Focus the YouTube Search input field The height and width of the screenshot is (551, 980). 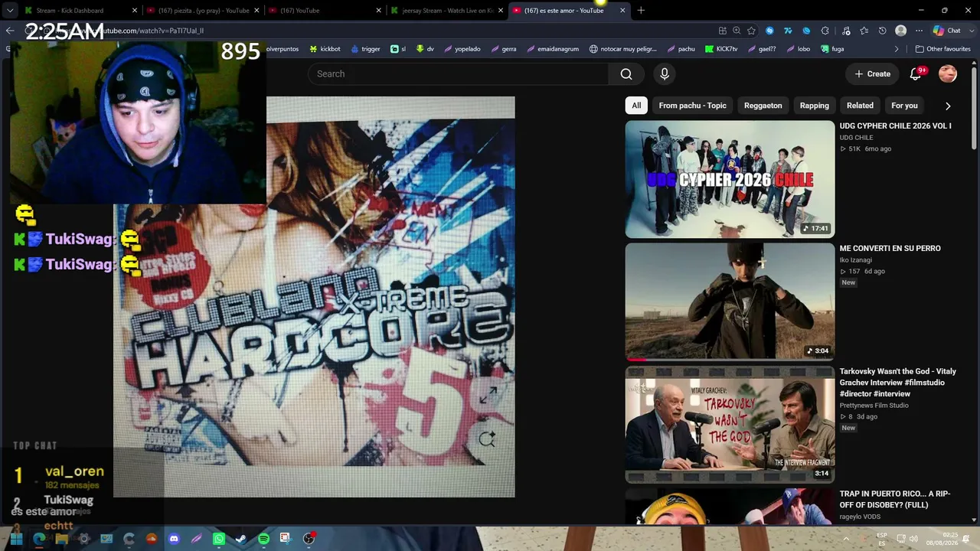[459, 74]
